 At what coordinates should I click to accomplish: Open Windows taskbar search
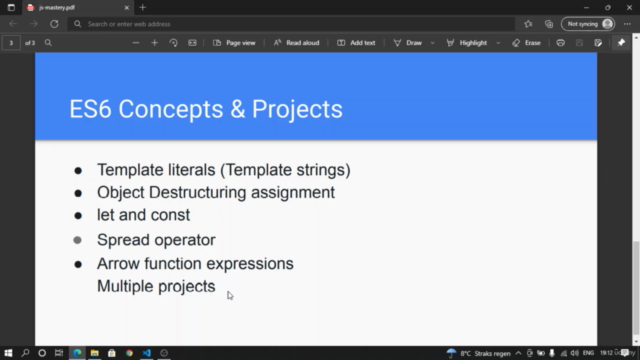pyautogui.click(x=25, y=353)
